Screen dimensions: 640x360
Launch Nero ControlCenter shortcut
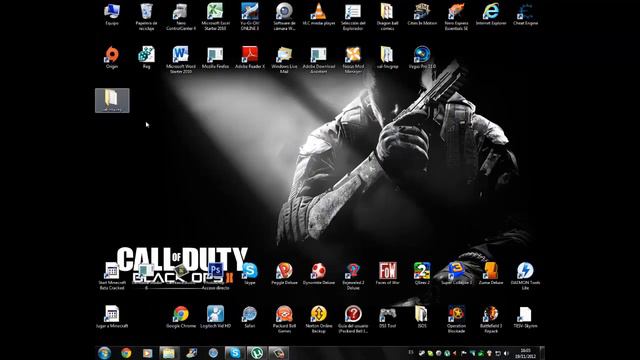(x=181, y=17)
